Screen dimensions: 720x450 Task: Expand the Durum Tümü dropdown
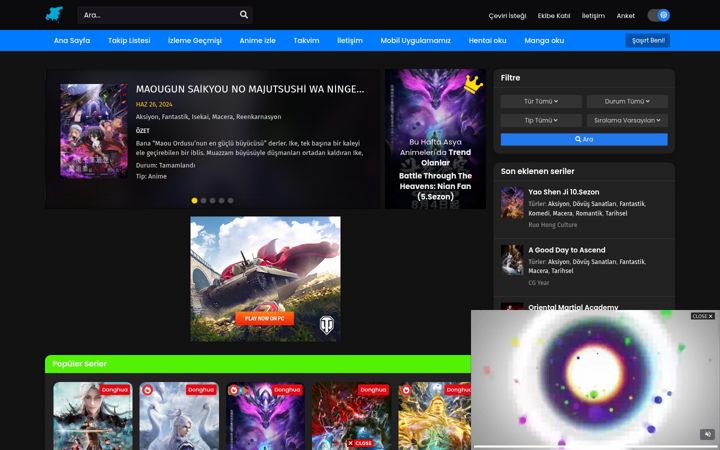tap(627, 101)
